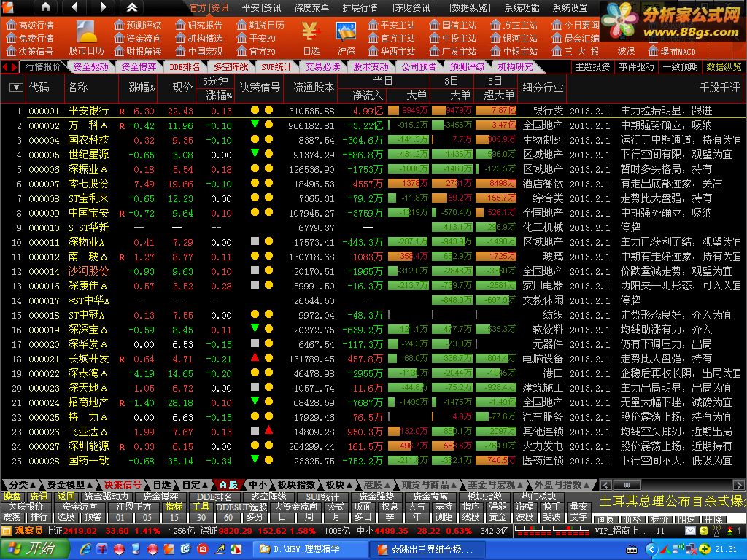Viewport: 747px width, 560px height.
Task: Open the 扩展行情 menu
Action: 360,7
